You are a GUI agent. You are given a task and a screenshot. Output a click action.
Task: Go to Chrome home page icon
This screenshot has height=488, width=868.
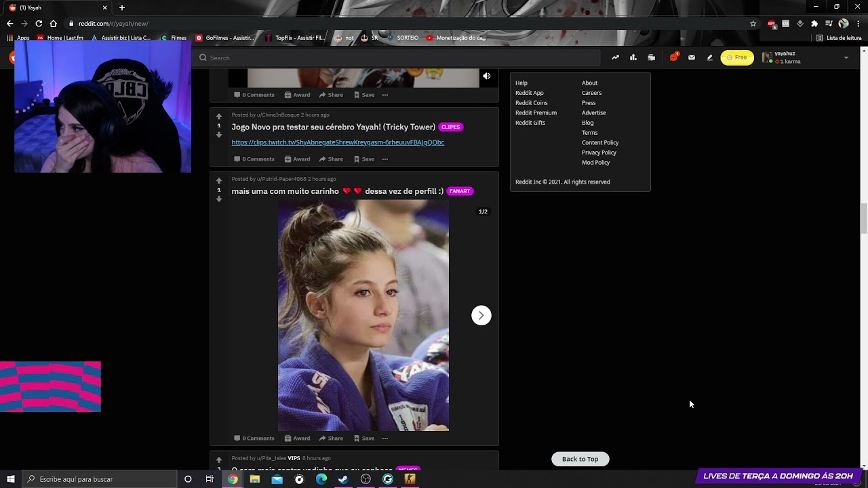(x=54, y=24)
